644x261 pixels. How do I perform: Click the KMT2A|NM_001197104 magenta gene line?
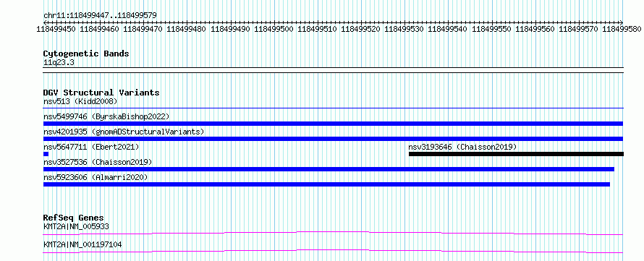pos(333,251)
